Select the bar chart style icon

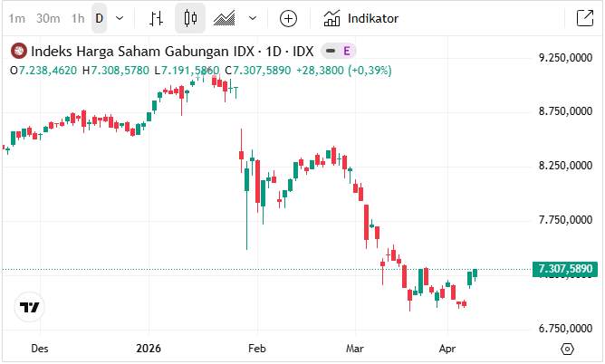157,18
